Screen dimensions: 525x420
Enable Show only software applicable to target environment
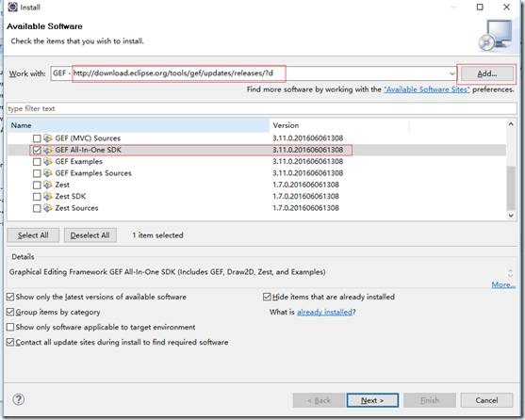[10, 327]
